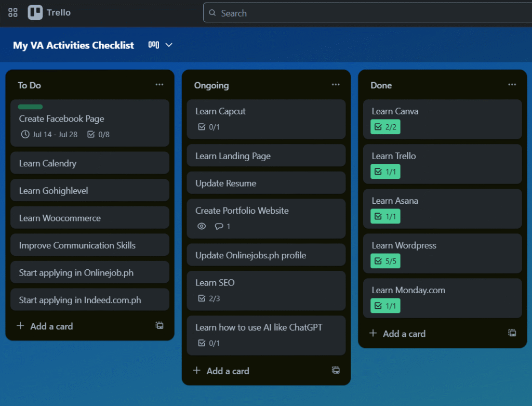This screenshot has height=406, width=532.
Task: Click the template icon in the To Do list
Action: tap(159, 325)
